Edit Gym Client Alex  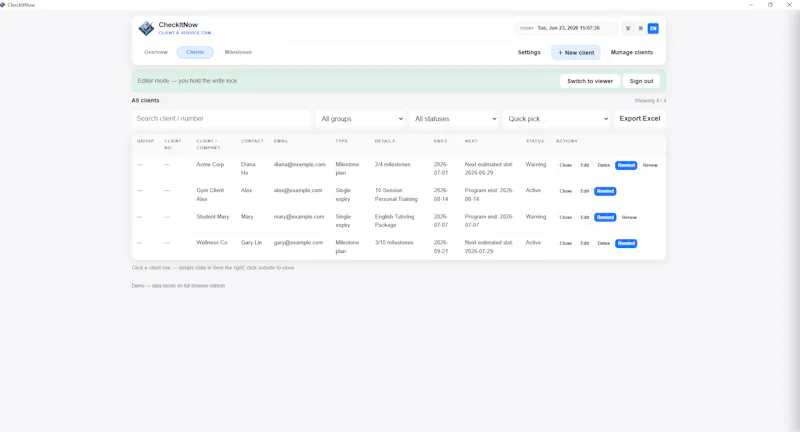(585, 191)
